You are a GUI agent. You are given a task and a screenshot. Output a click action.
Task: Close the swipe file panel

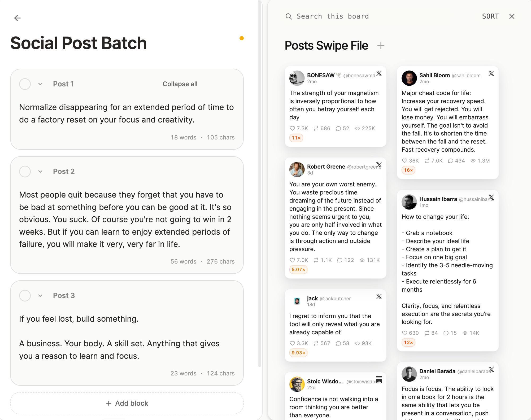pyautogui.click(x=512, y=16)
